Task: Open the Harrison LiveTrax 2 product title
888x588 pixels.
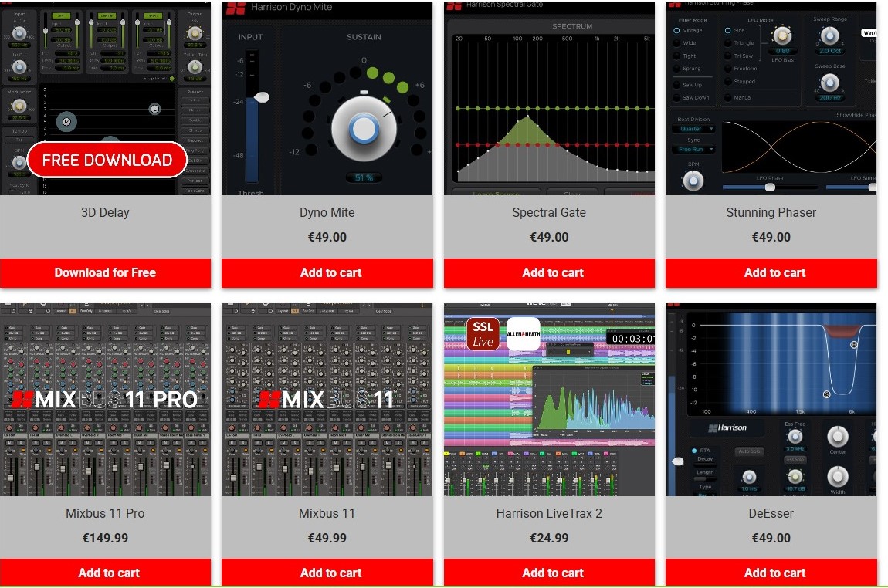Action: pos(549,513)
